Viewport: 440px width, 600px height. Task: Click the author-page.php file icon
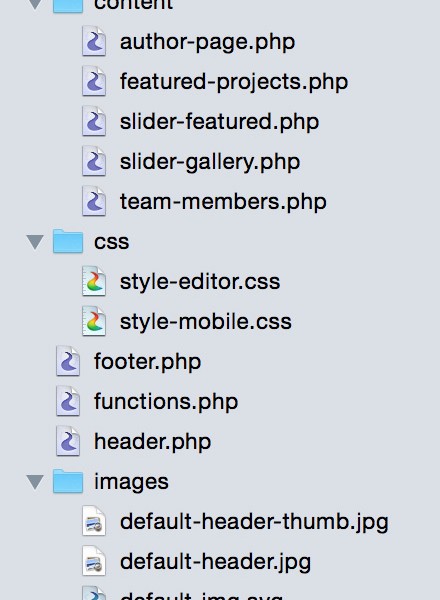[x=94, y=41]
